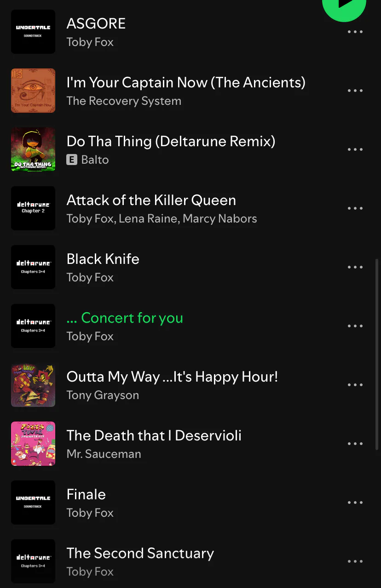Open three-dot menu for Finale

coord(355,502)
